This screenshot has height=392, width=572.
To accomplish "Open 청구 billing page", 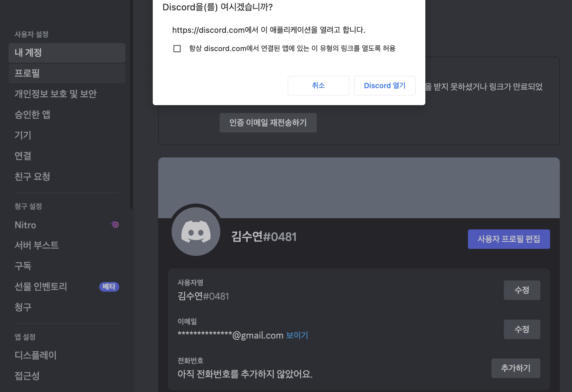I will pos(67,307).
